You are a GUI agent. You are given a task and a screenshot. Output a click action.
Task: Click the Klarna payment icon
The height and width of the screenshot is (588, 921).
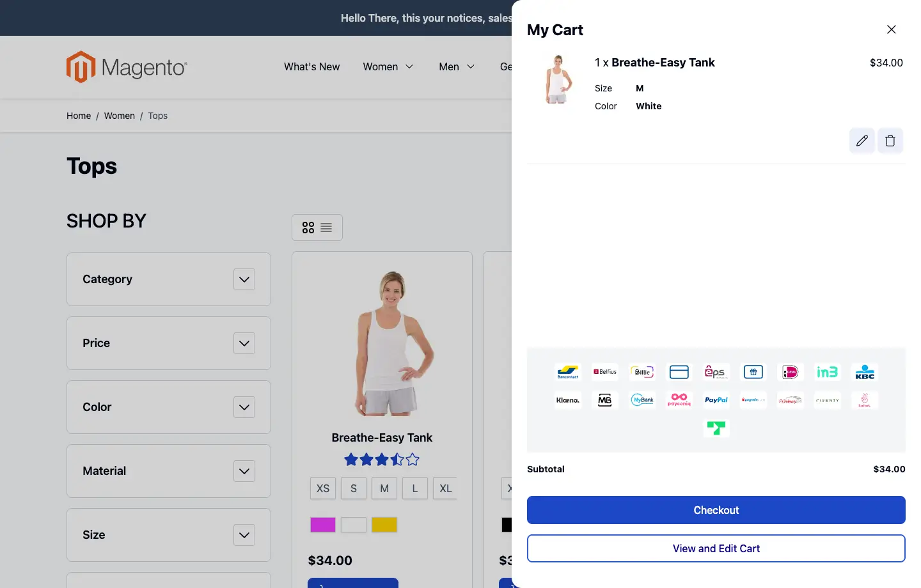568,400
